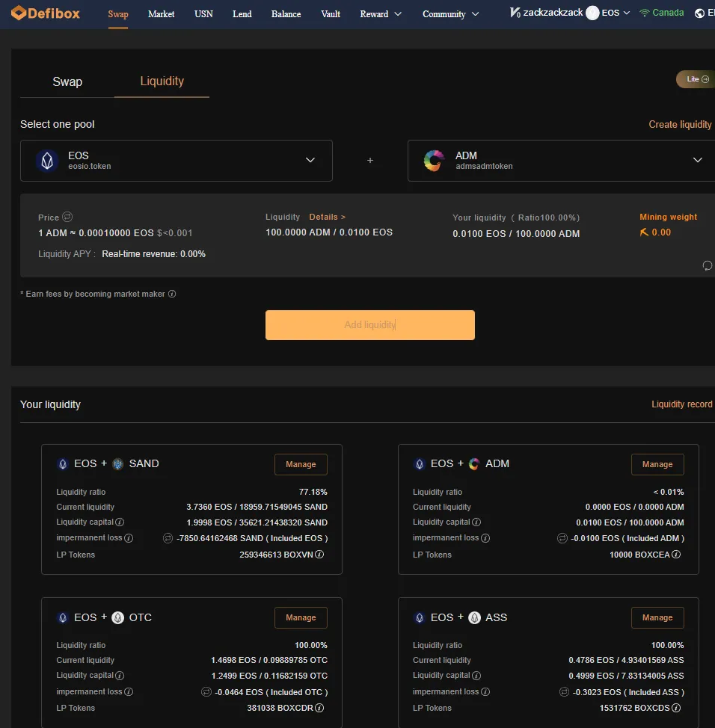Click the 1 ADM ≈ 0.00010000 EOS price
The image size is (715, 728).
pyautogui.click(x=96, y=232)
